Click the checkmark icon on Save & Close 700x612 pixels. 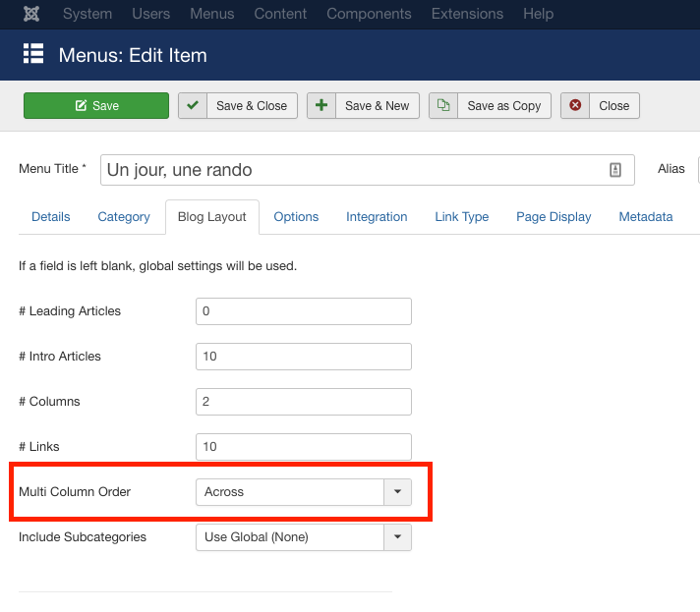tap(193, 106)
